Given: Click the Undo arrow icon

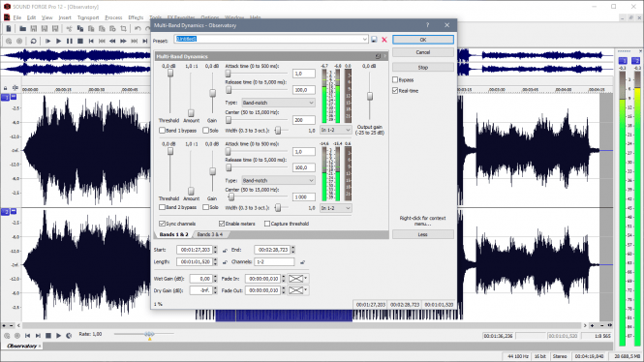Looking at the screenshot, I should (138, 29).
